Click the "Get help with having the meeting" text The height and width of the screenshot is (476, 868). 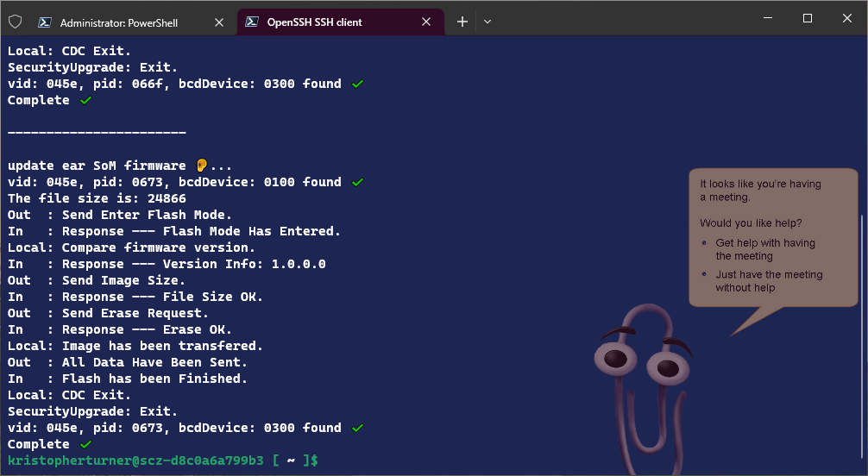pos(764,249)
